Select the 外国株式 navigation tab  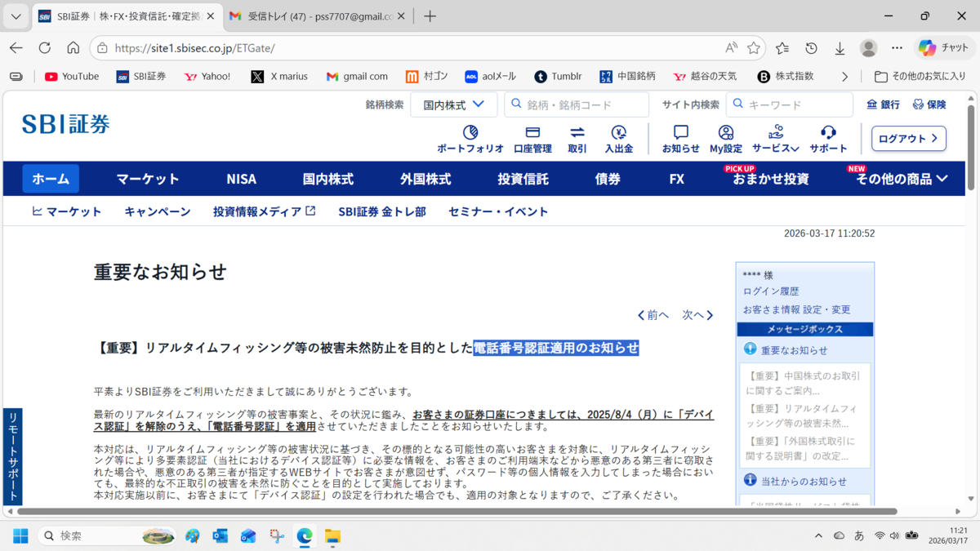click(425, 179)
